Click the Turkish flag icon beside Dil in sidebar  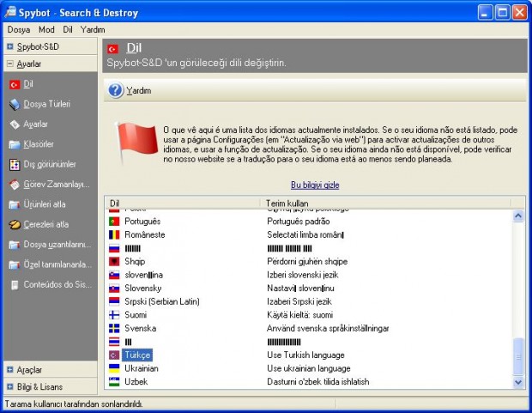click(x=15, y=84)
